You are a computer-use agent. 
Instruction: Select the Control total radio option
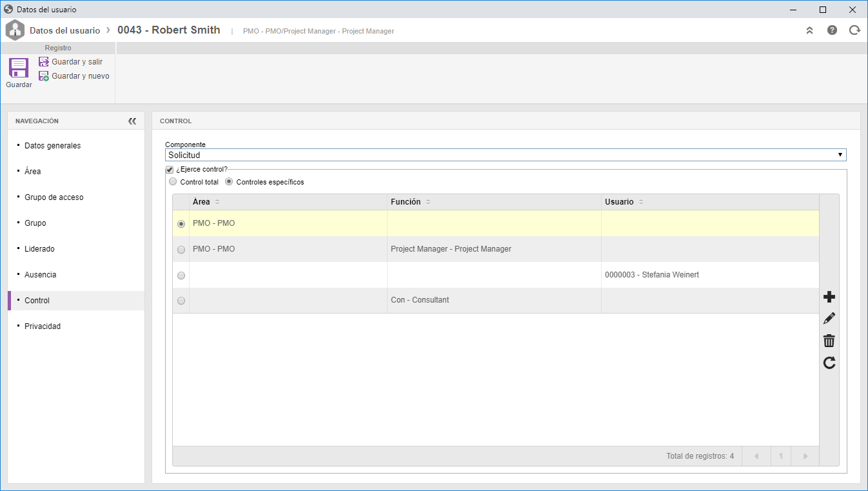coord(172,182)
